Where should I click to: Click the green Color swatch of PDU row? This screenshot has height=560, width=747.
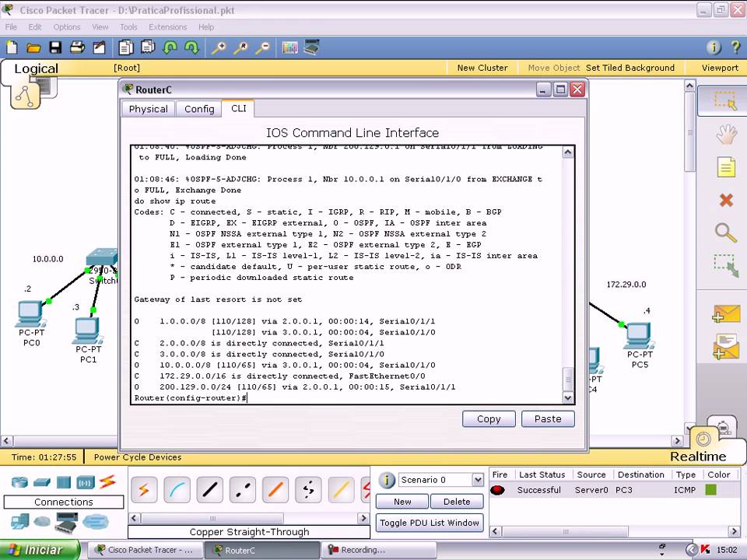coord(710,489)
